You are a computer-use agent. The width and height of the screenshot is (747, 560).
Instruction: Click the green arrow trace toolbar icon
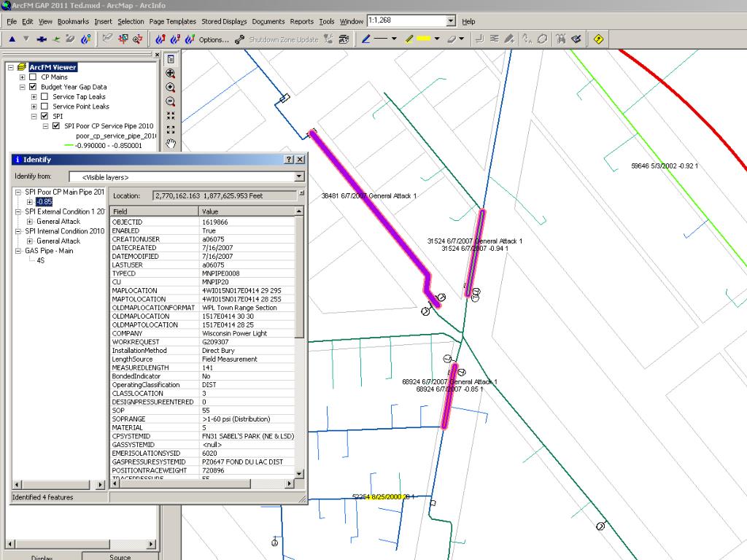click(x=56, y=39)
